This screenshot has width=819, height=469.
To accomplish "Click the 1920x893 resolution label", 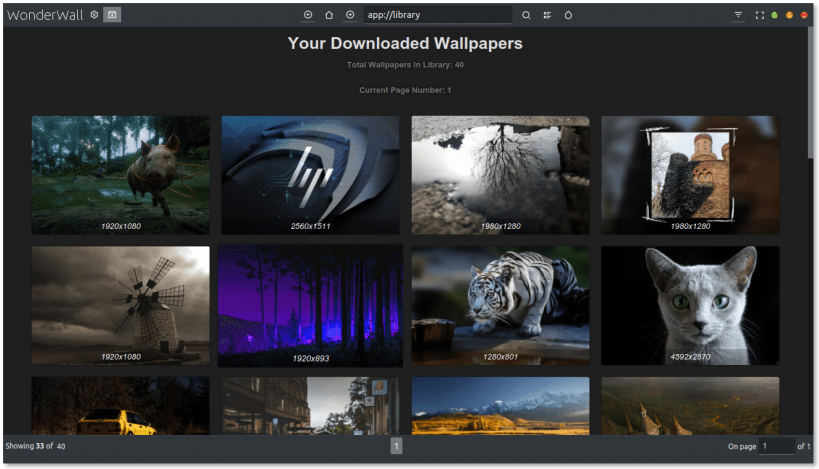I will point(310,358).
